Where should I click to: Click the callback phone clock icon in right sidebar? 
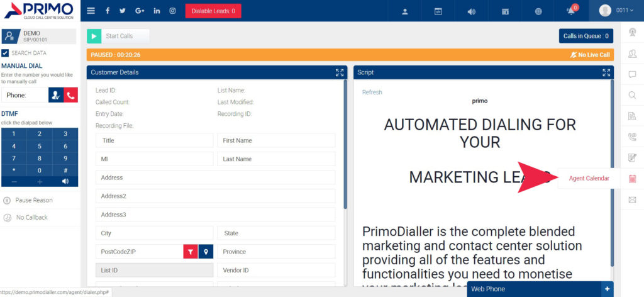click(x=632, y=137)
